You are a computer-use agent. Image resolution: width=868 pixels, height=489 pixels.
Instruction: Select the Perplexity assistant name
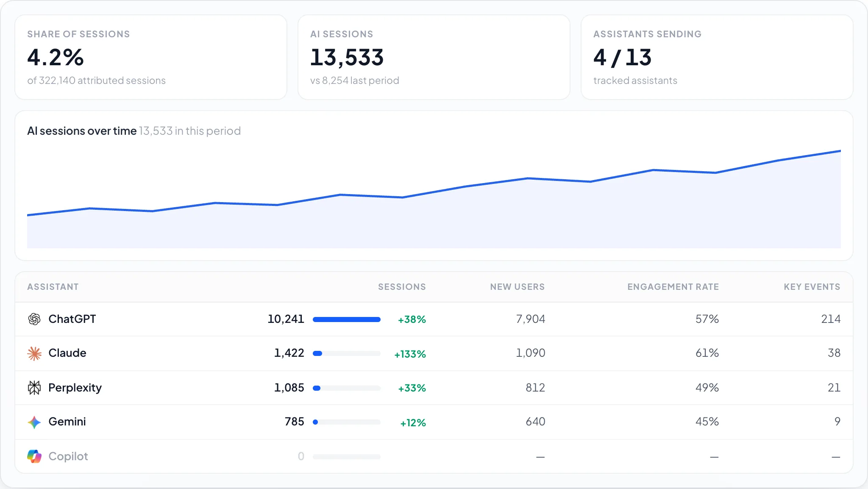(75, 388)
